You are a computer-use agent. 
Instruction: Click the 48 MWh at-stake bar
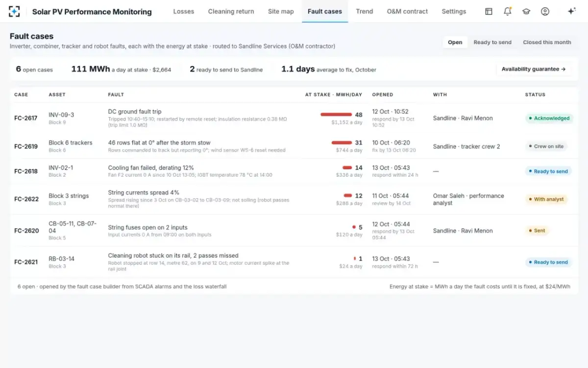(x=336, y=114)
